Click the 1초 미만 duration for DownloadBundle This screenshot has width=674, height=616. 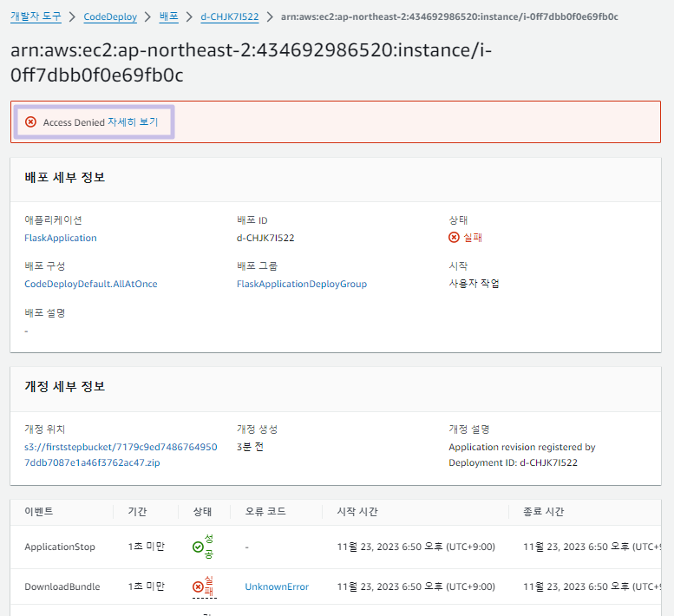coord(146,587)
